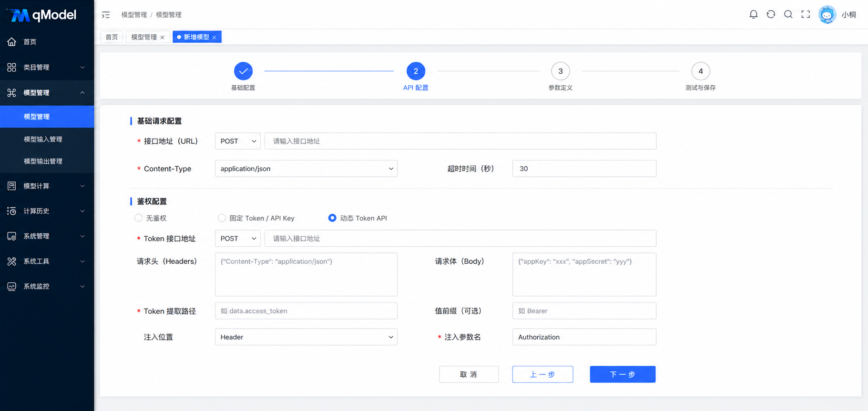Click the 下一步 button
The width and height of the screenshot is (868, 411).
click(x=623, y=374)
